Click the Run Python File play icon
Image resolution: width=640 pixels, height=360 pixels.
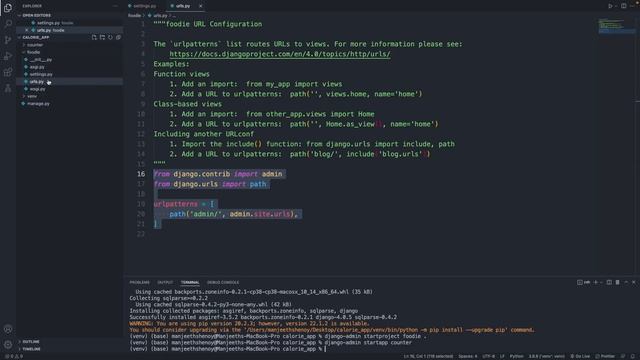click(x=611, y=6)
